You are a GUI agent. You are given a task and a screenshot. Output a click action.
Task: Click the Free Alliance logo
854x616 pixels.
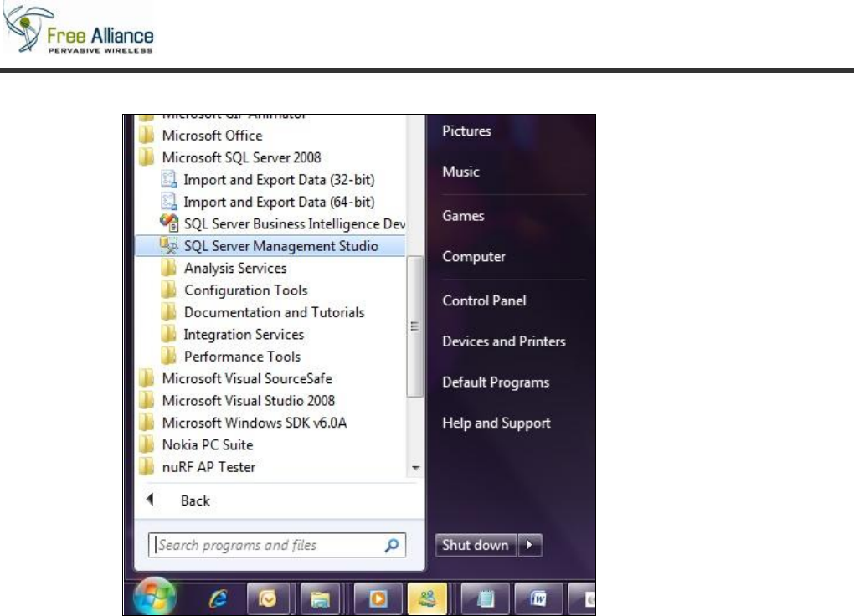tap(78, 29)
